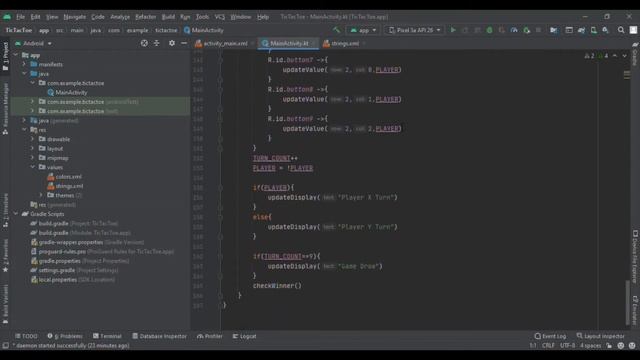Expand the manifests folder
This screenshot has height=360, width=640.
(x=24, y=64)
